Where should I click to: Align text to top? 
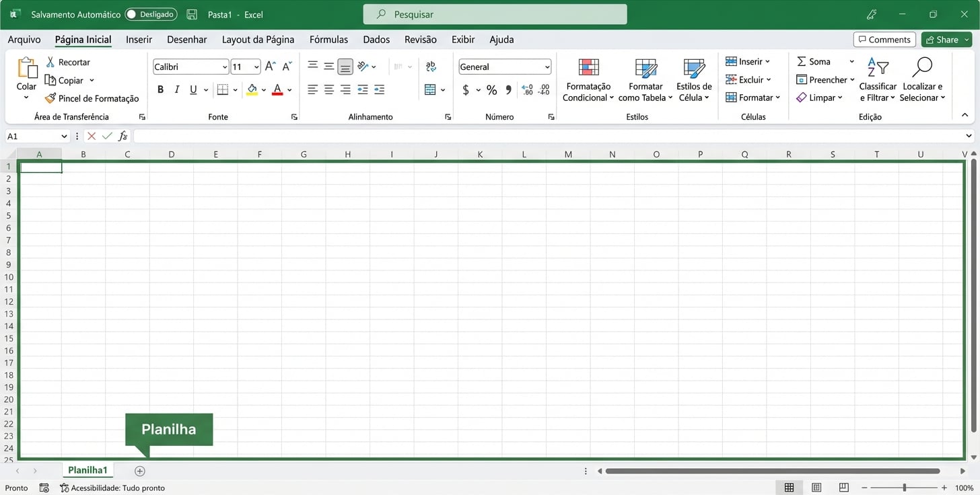pyautogui.click(x=313, y=66)
